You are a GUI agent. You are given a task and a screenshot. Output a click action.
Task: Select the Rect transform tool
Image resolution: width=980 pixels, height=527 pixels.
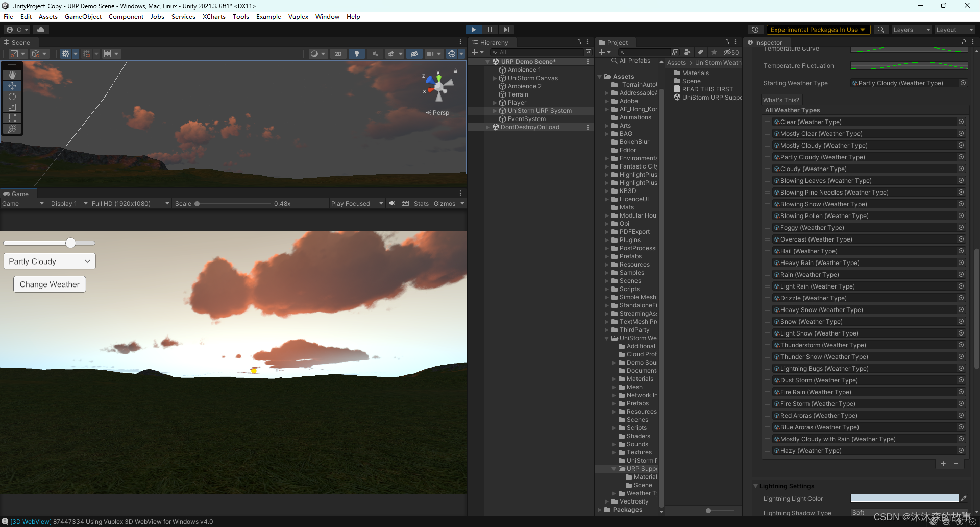click(12, 118)
